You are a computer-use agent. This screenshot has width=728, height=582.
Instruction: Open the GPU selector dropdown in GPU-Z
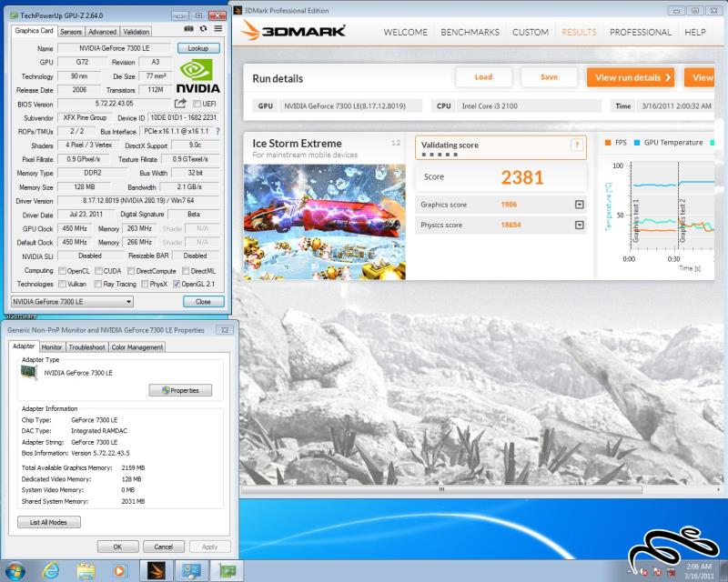tap(72, 302)
